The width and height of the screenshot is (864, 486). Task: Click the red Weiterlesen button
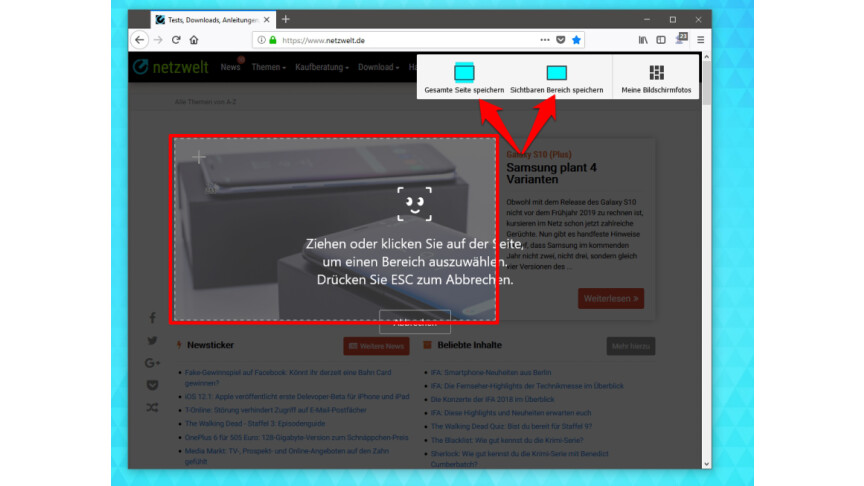(611, 298)
